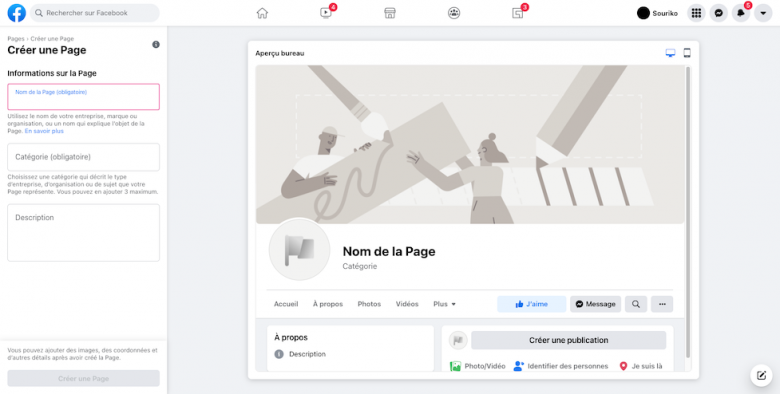Click Créer une publication button
This screenshot has height=394, width=780.
pos(569,340)
